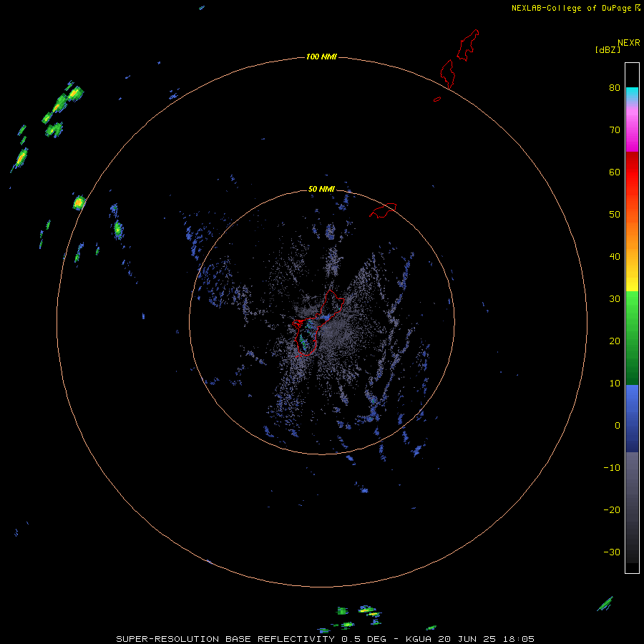Click the 0 dBZ scale value
Viewport: 644px width, 644px height.
pos(618,426)
